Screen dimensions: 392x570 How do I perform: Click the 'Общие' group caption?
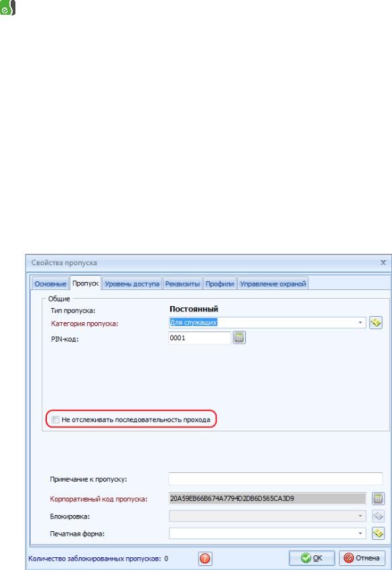(x=59, y=299)
